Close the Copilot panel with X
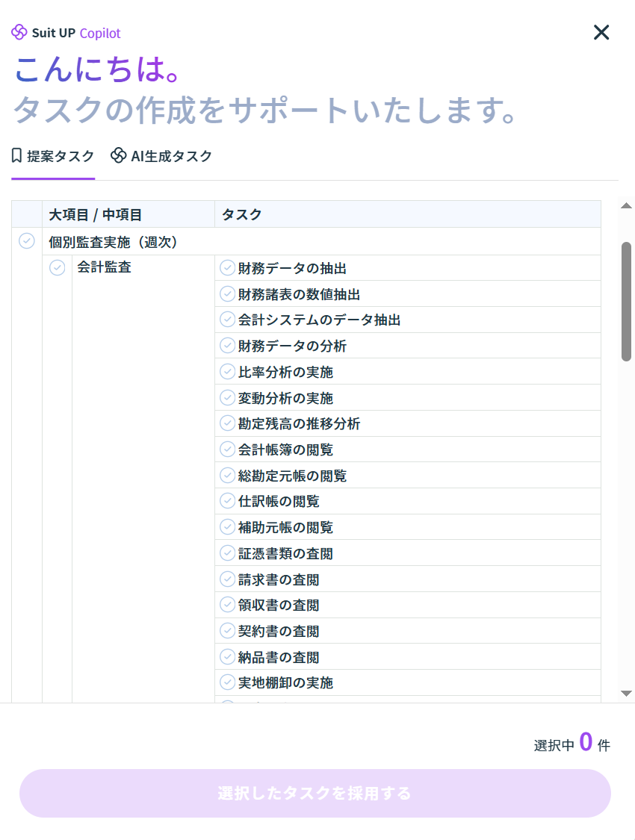The height and width of the screenshot is (840, 635). (601, 32)
